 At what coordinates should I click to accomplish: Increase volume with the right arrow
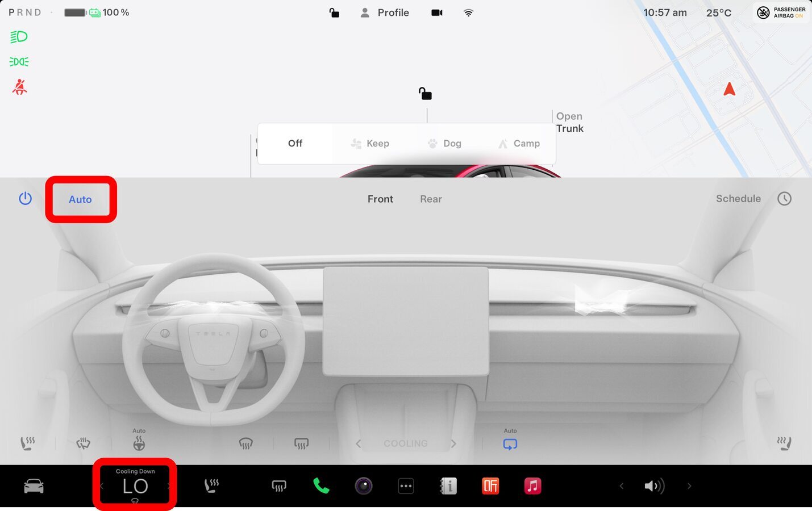click(689, 486)
